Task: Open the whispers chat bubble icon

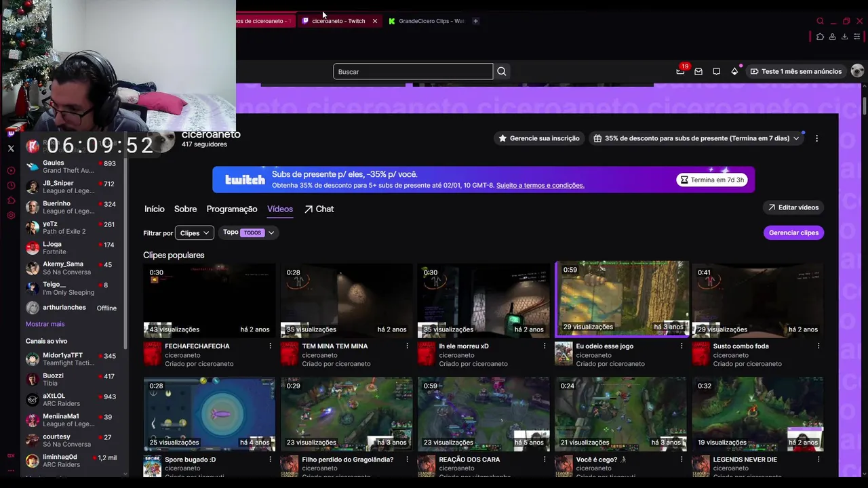Action: (x=716, y=71)
